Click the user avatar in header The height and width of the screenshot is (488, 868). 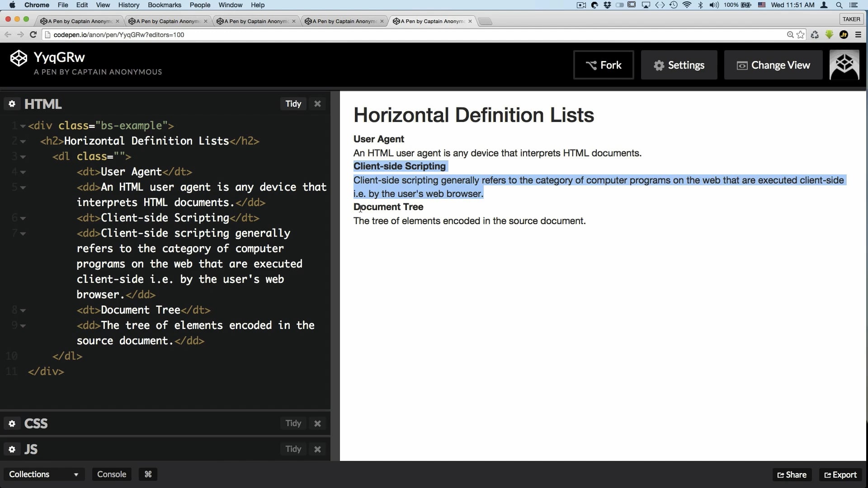pyautogui.click(x=844, y=65)
